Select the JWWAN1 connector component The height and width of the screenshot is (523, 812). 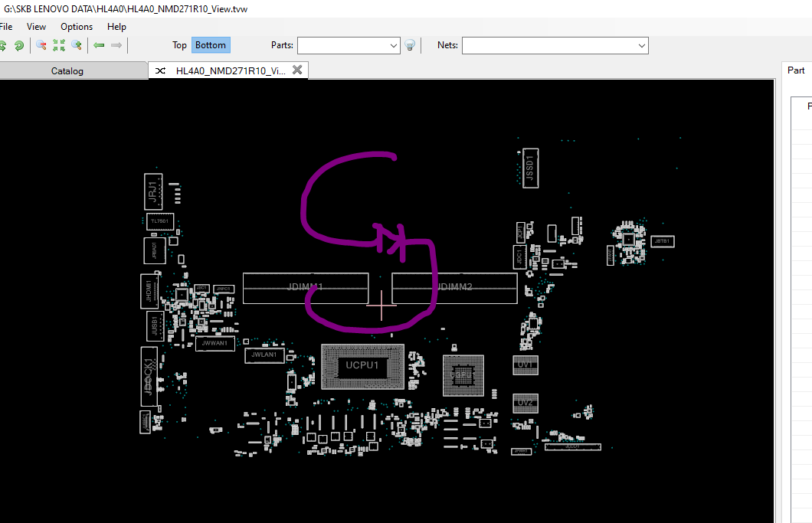click(x=215, y=343)
